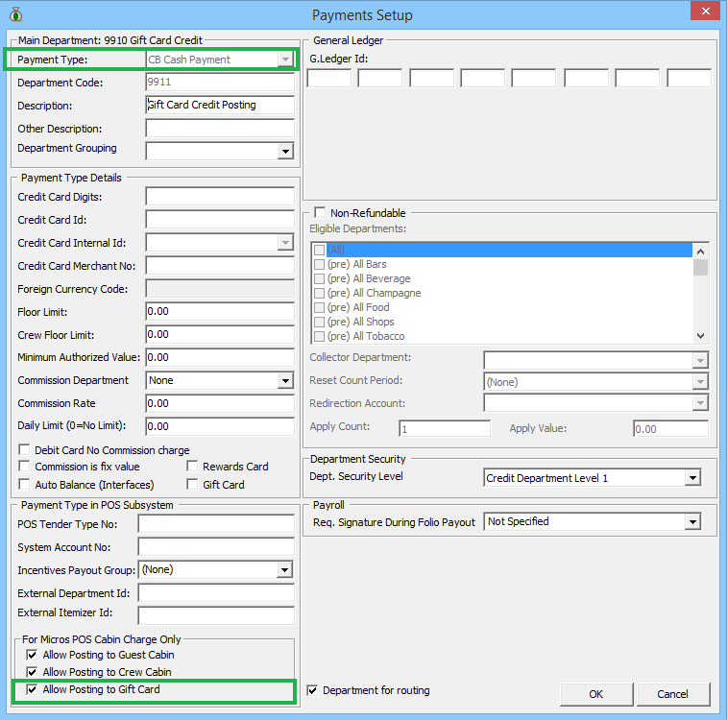Click the departments list scroll up arrow
Screen dimensions: 728x720
coord(700,252)
